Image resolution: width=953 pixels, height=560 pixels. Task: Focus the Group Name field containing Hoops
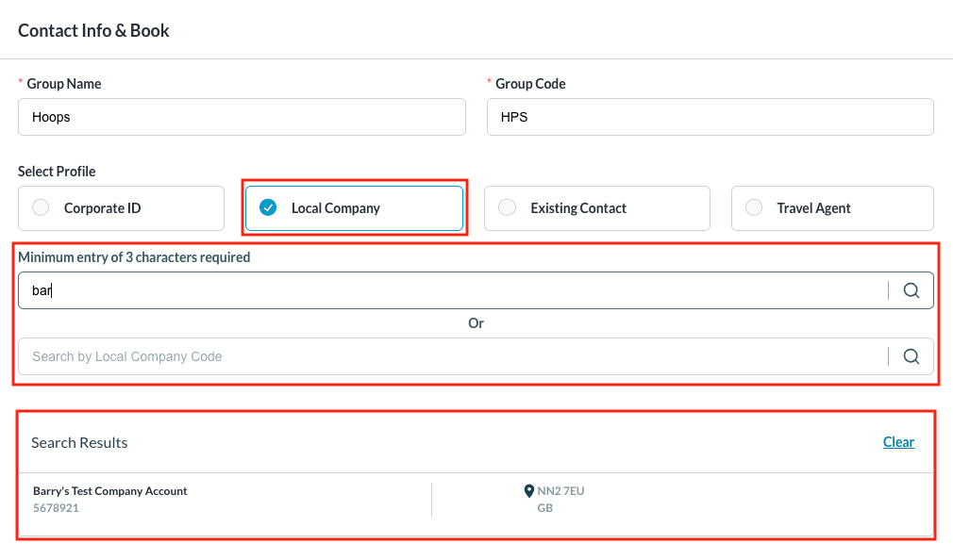coord(242,118)
